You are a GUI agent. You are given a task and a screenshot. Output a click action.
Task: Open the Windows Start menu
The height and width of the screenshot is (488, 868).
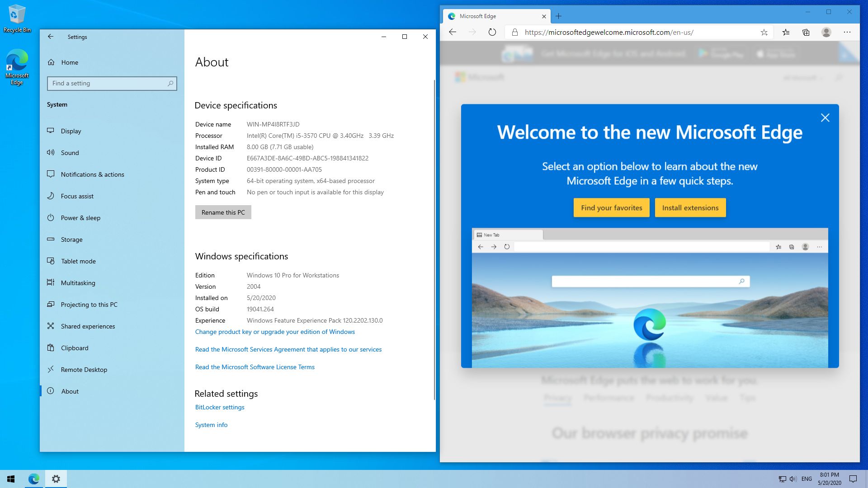[11, 479]
